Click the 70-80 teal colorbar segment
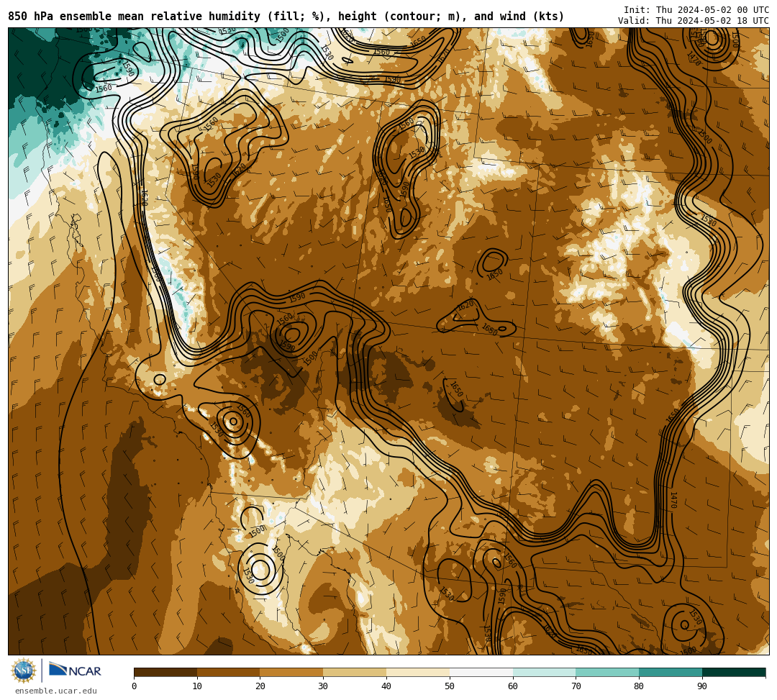 click(x=607, y=672)
